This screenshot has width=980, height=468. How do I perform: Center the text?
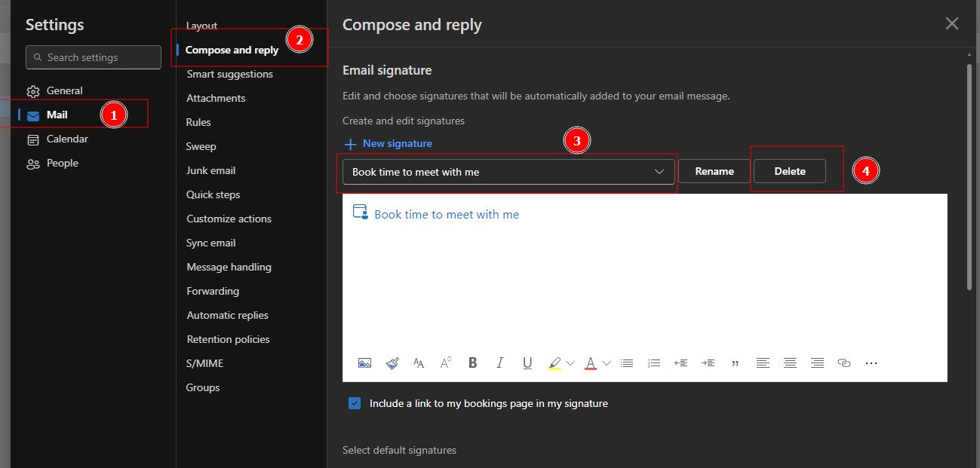[x=790, y=363]
